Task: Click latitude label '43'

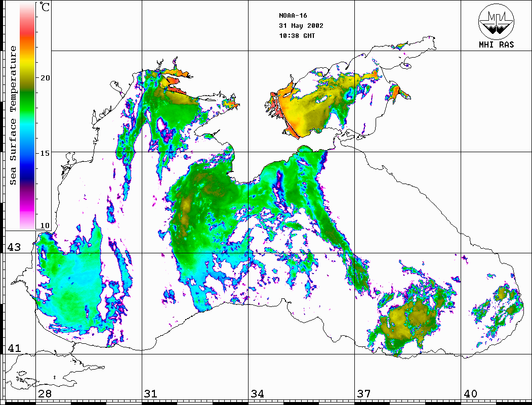Action: (x=14, y=247)
